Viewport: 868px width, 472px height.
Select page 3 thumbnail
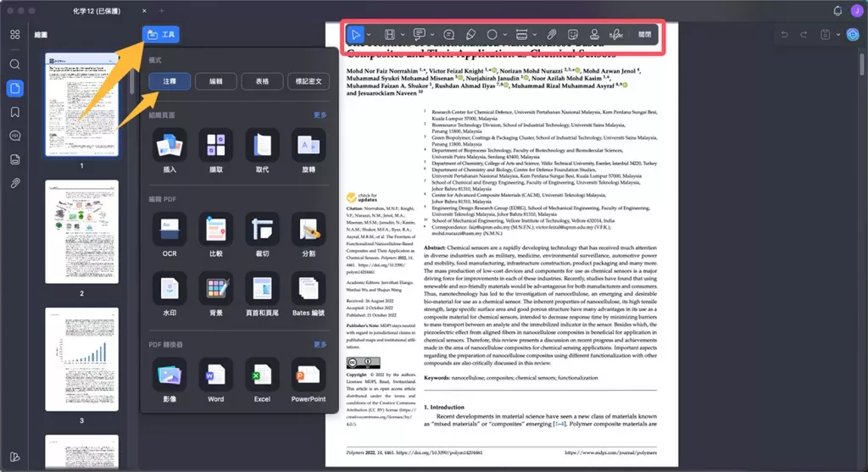pyautogui.click(x=81, y=359)
